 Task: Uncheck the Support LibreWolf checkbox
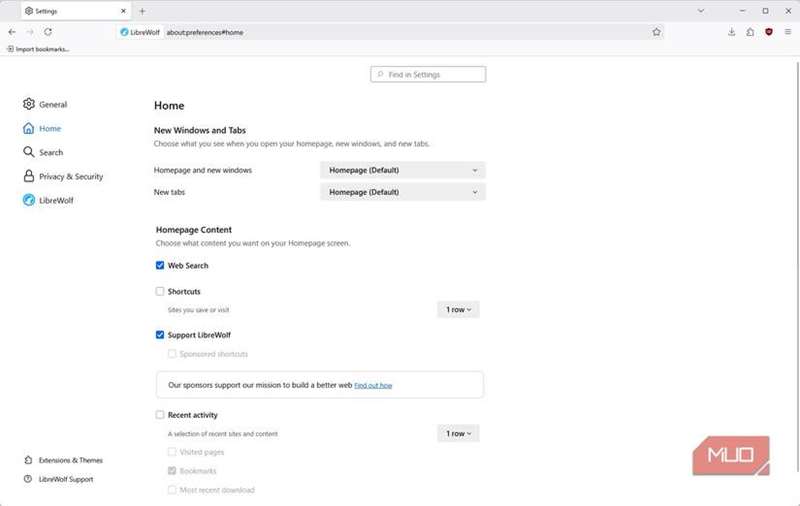pos(160,335)
